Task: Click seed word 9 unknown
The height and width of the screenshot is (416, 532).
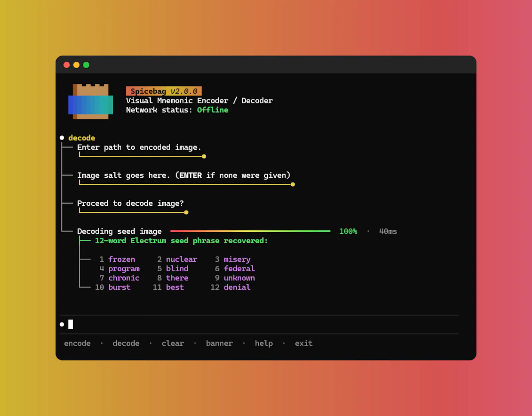Action: tap(239, 278)
